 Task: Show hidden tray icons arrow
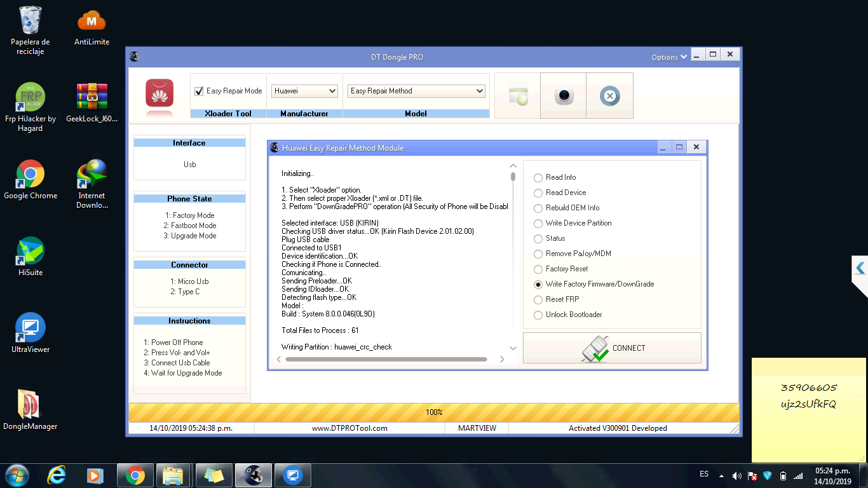click(721, 475)
